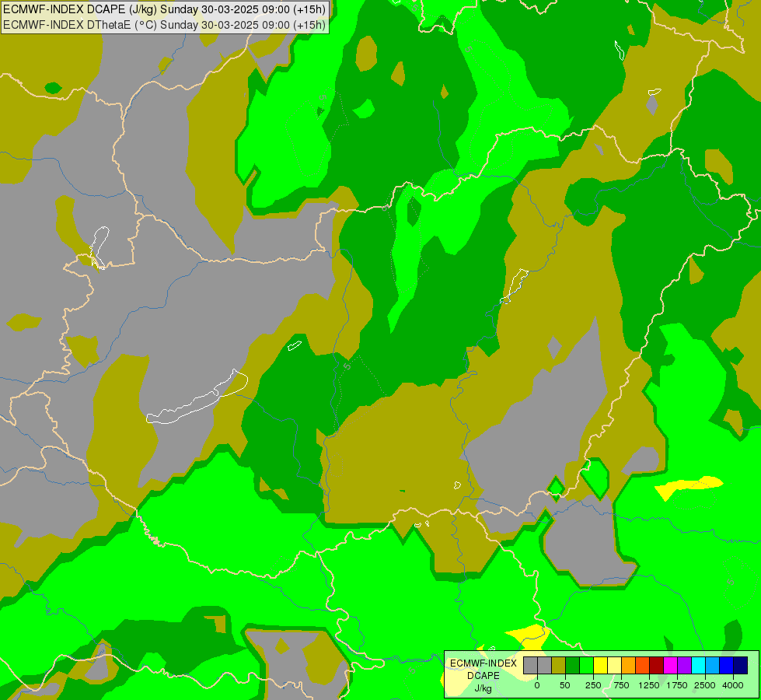
Task: Click the legend value 250
Action: pos(593,685)
